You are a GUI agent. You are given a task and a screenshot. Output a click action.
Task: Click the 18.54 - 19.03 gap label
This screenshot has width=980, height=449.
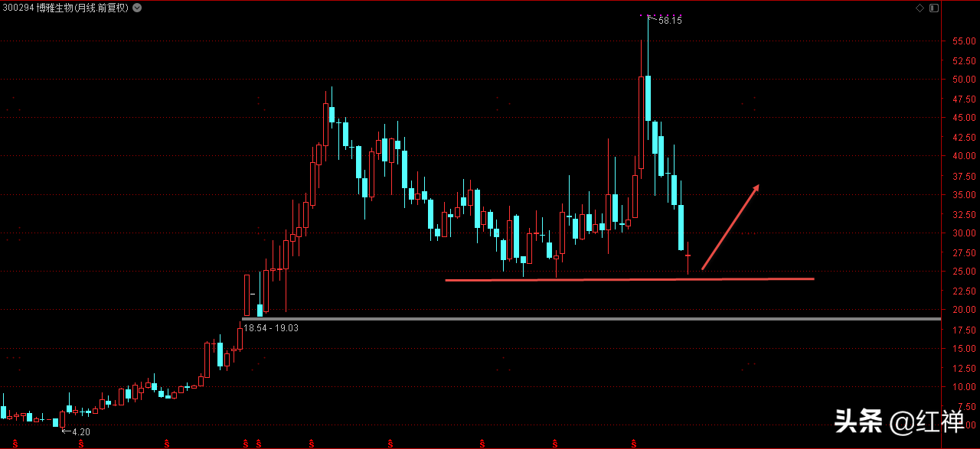tap(271, 327)
